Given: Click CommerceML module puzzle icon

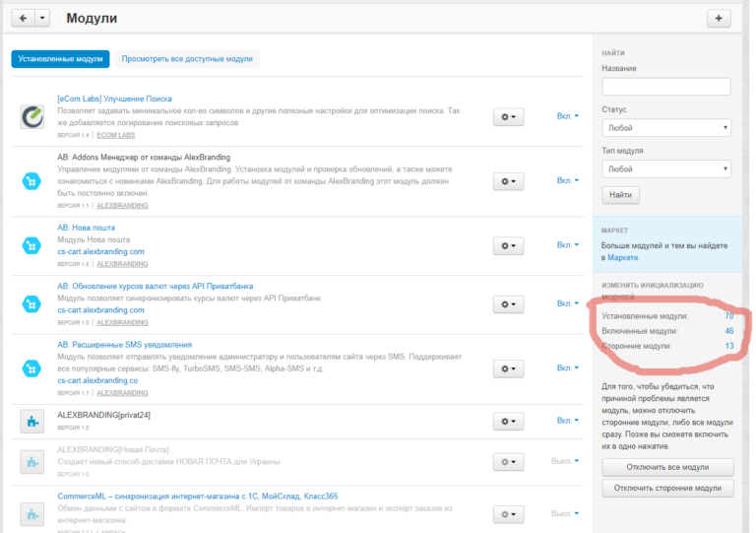Looking at the screenshot, I should coord(32,514).
